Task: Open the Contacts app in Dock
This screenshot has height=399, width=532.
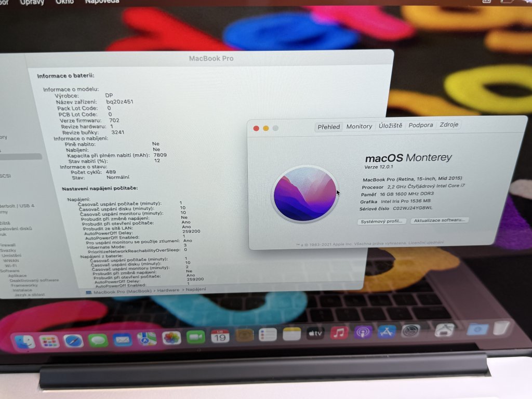Action: 244,336
